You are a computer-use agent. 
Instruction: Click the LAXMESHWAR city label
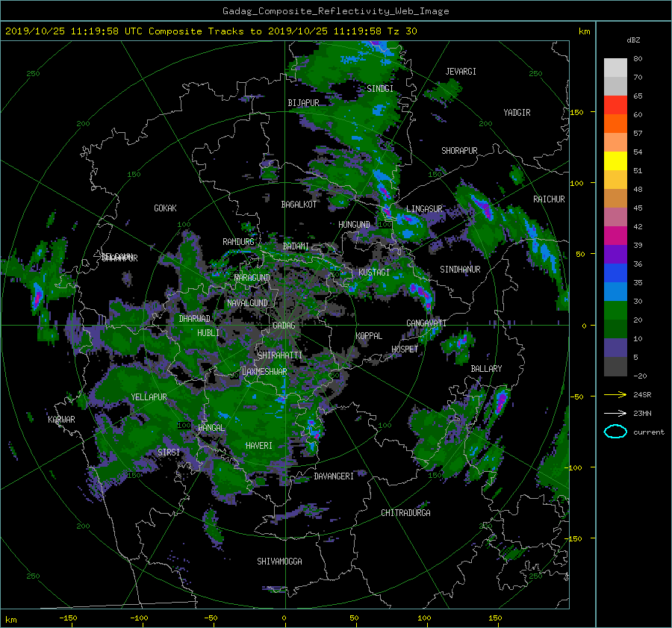pos(264,372)
